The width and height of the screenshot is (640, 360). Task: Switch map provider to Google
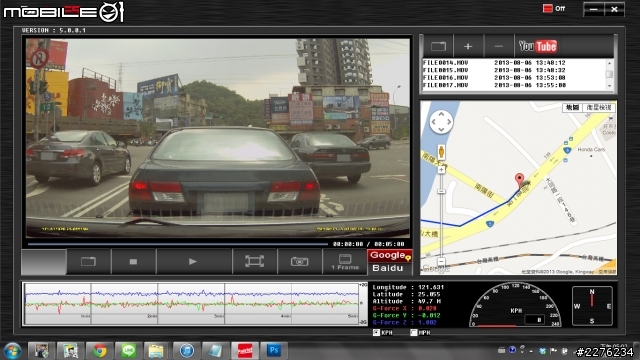pos(389,256)
